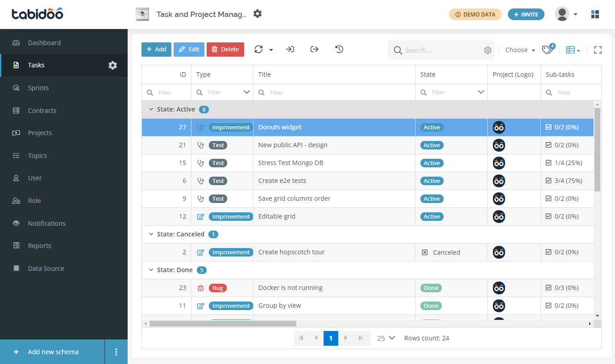
Task: Click the DEMO DATA badge
Action: (x=475, y=14)
